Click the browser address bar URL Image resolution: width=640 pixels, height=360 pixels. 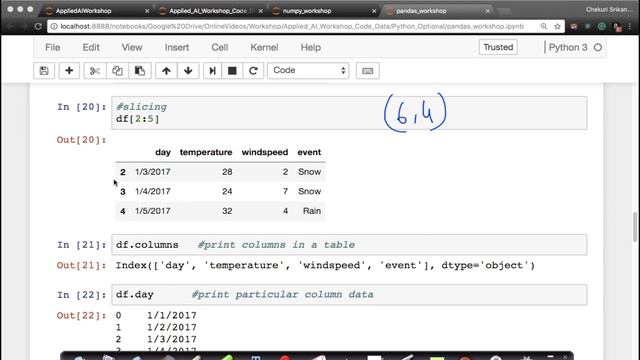292,26
